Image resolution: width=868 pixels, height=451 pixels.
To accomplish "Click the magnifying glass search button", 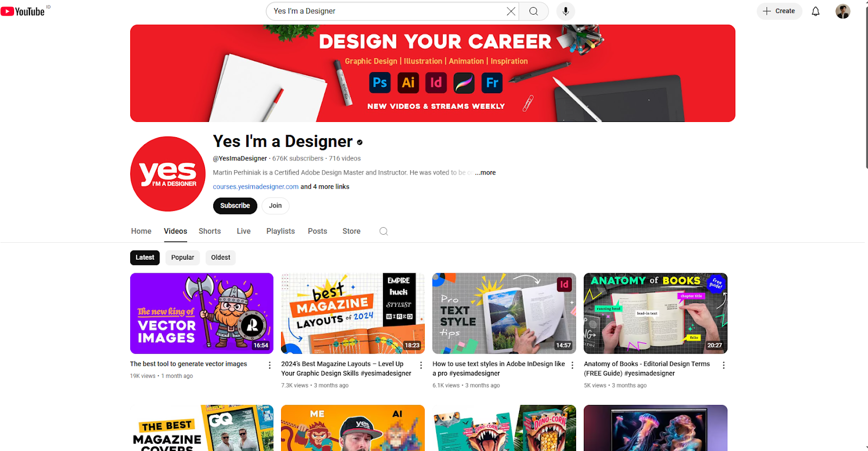I will pos(534,11).
